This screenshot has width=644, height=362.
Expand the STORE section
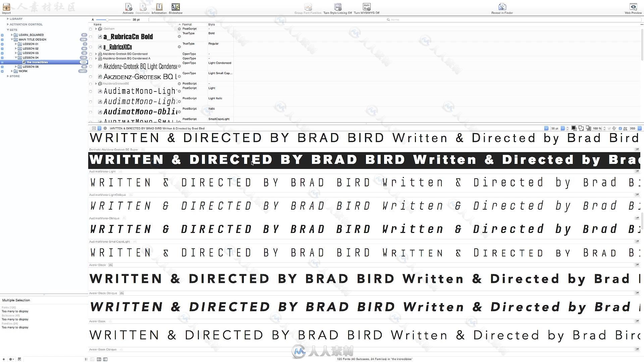pos(8,76)
